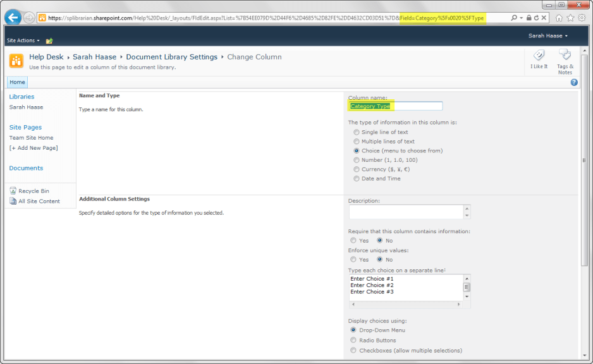Click the blue help question mark icon
Image resolution: width=593 pixels, height=364 pixels.
tap(574, 82)
